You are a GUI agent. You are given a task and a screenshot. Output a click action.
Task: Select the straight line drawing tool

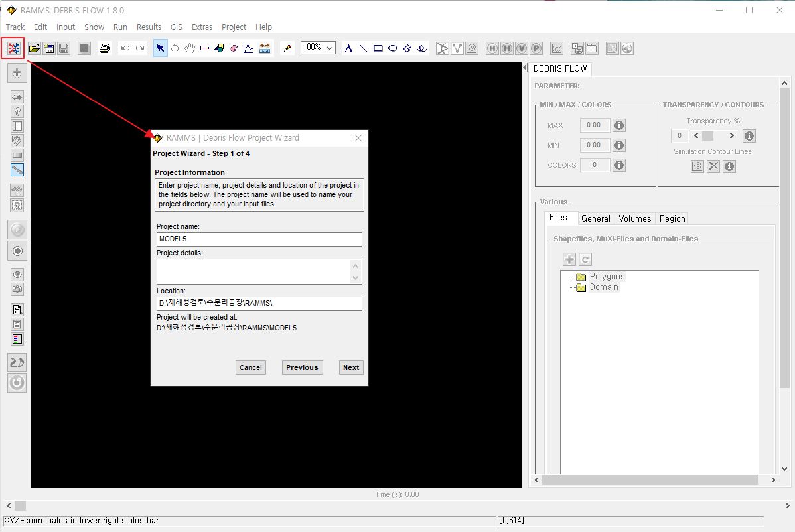(363, 48)
